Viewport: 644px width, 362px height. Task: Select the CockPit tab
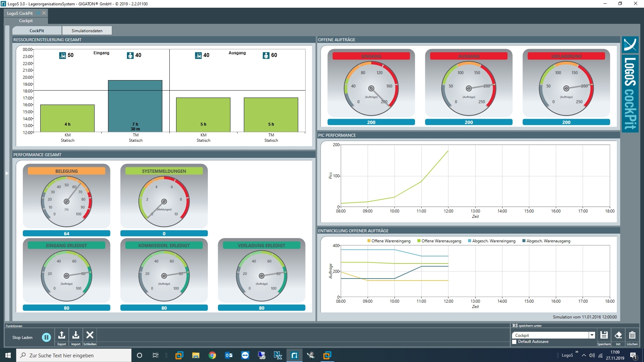click(37, 31)
